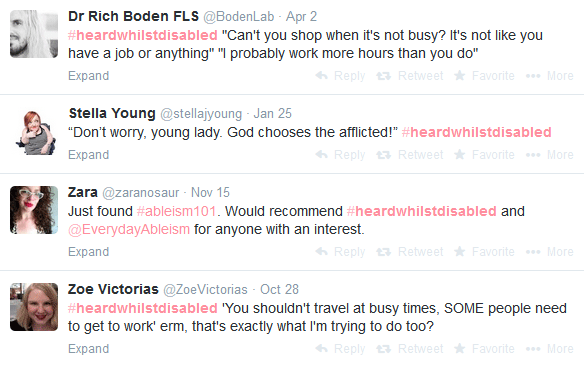
Task: Open More options on Zara's tweet
Action: (x=549, y=252)
